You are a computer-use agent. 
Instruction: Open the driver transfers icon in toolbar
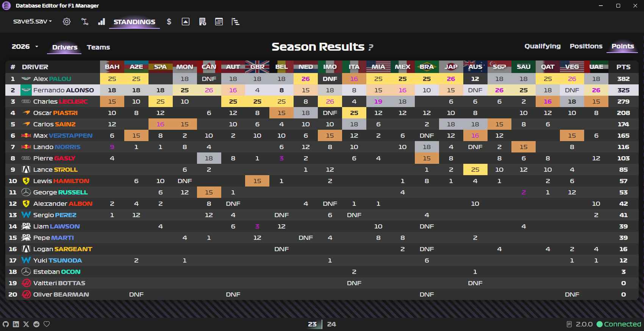click(x=85, y=22)
